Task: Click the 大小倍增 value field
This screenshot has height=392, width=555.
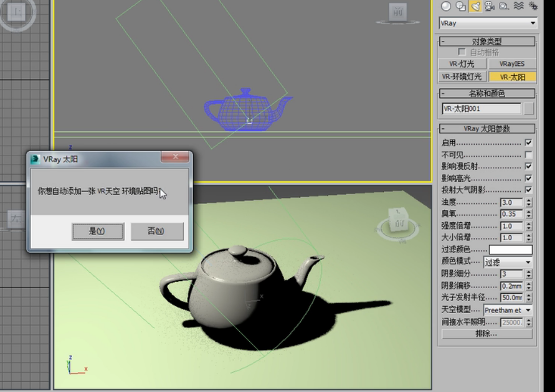Action: pos(511,238)
